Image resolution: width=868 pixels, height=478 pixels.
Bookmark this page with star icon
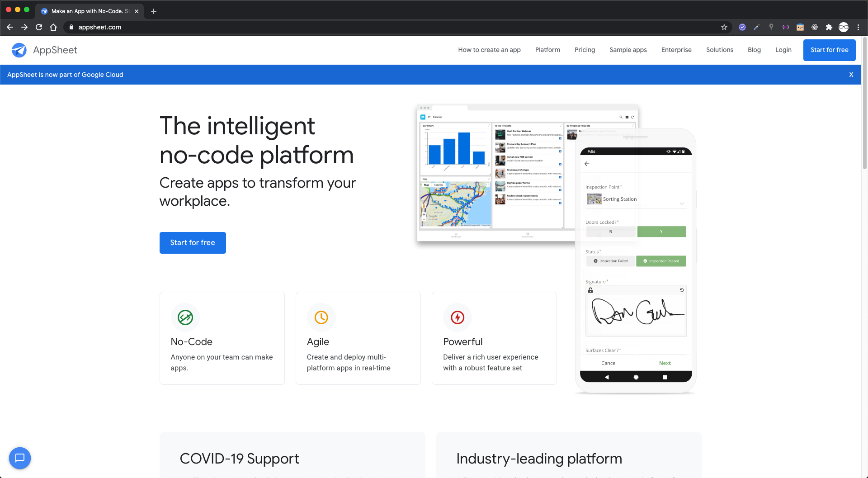pyautogui.click(x=724, y=27)
